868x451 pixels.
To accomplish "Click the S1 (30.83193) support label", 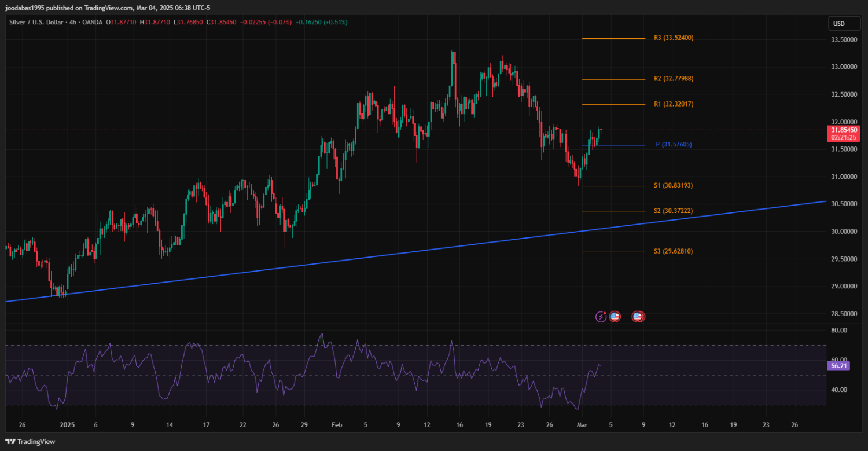I will pos(674,186).
